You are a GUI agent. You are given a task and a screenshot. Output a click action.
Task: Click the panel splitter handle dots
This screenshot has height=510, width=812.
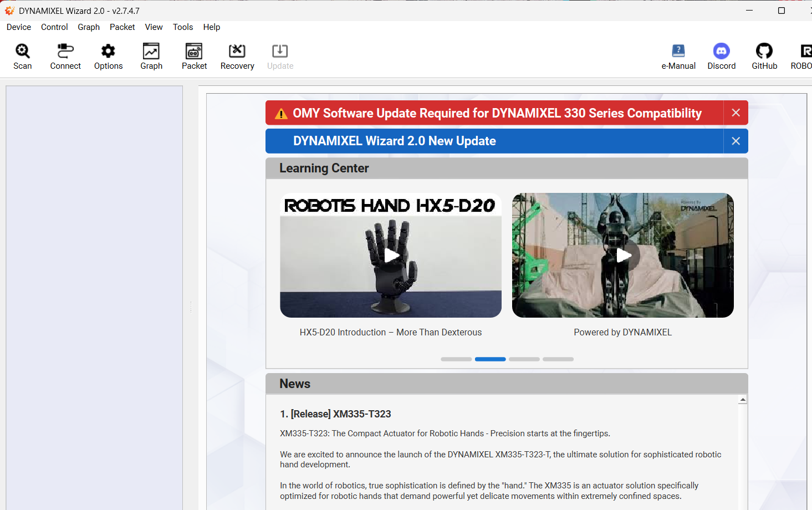(x=191, y=307)
